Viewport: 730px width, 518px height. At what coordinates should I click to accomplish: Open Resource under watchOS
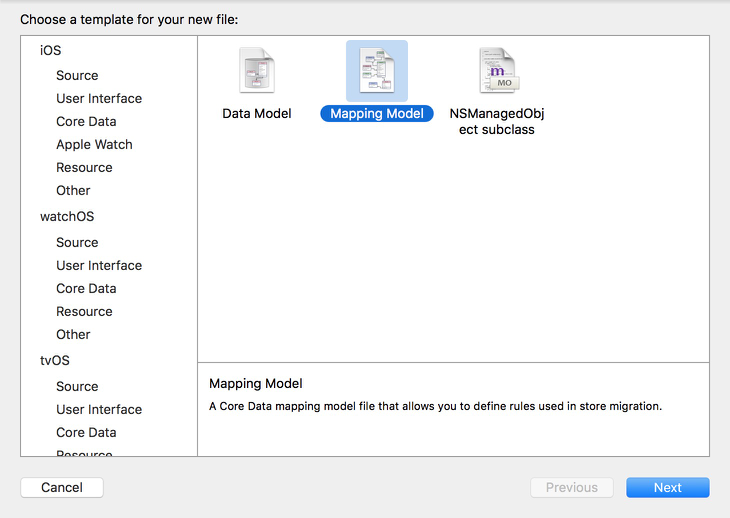(84, 311)
